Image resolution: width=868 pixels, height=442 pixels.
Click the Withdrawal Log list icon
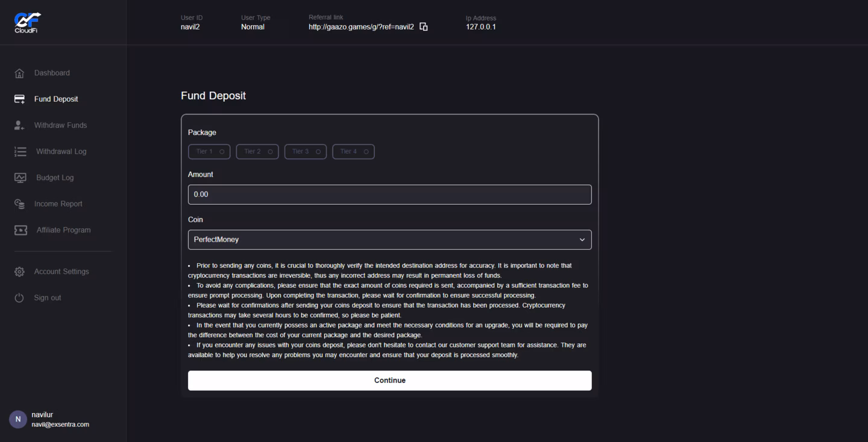point(20,152)
